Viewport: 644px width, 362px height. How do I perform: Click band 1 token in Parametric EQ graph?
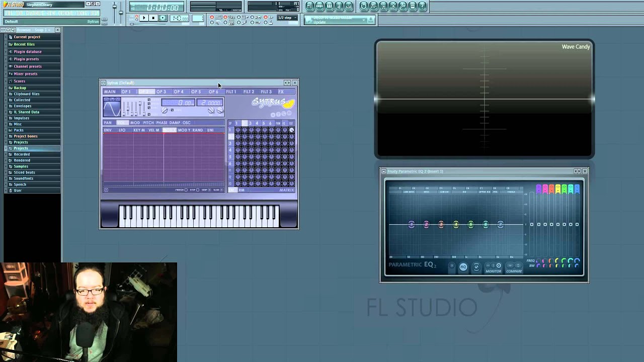(412, 225)
